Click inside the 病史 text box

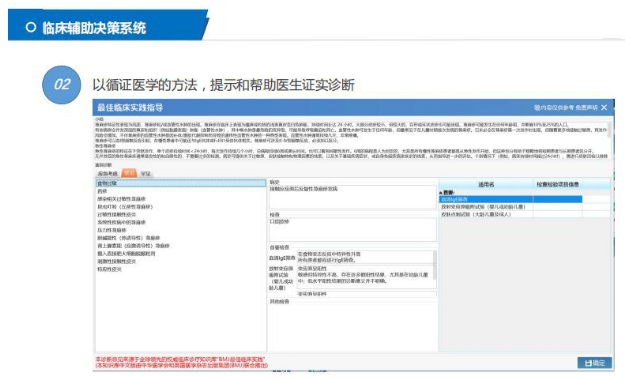tap(353, 197)
